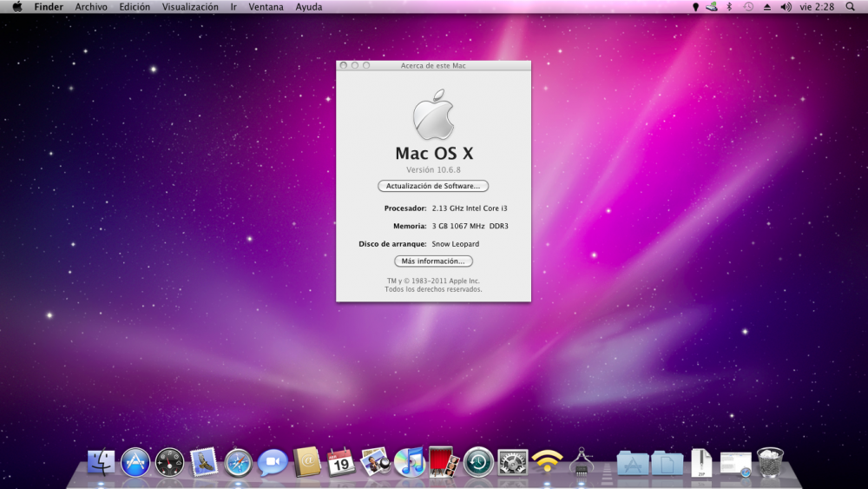Open the volume control in menu bar
Screen dimensions: 868x489
coord(786,7)
